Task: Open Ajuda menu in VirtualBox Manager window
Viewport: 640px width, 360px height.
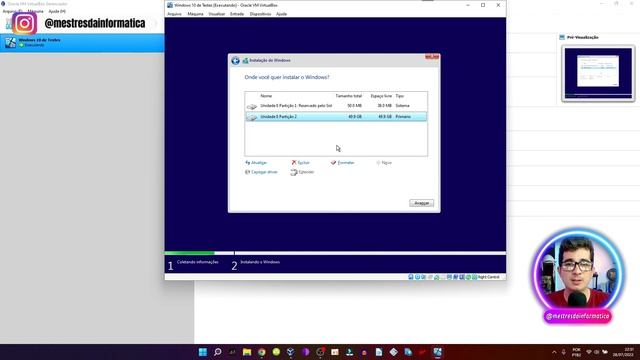Action: pos(57,11)
